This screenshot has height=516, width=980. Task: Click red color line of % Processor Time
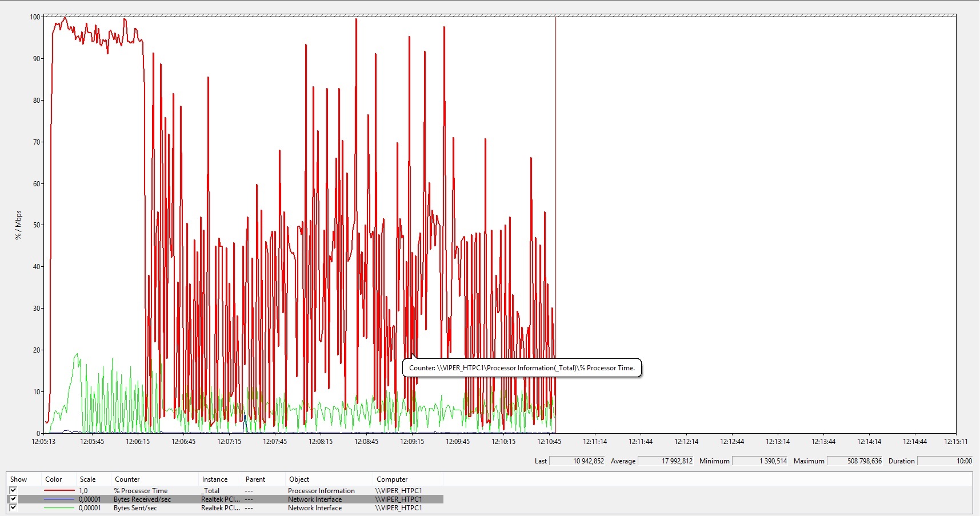click(59, 490)
